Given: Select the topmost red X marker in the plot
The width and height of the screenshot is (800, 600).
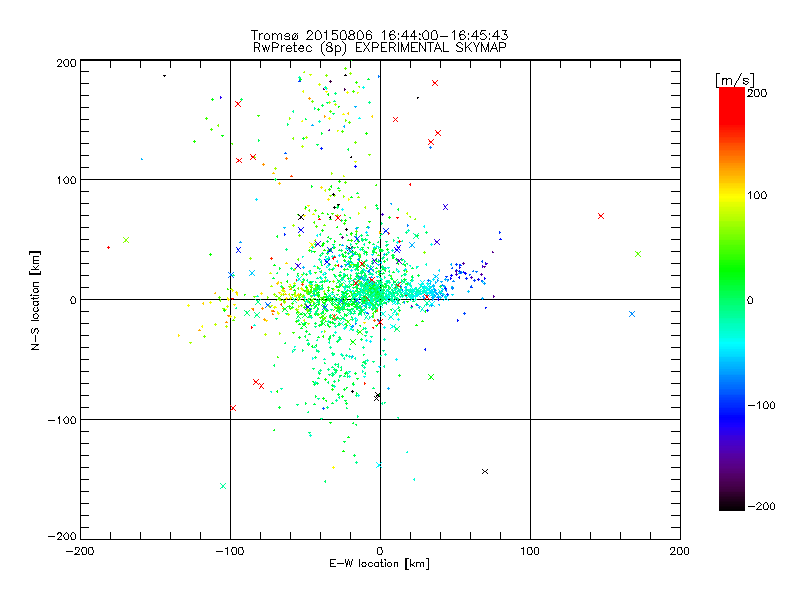Looking at the screenshot, I should pyautogui.click(x=435, y=83).
